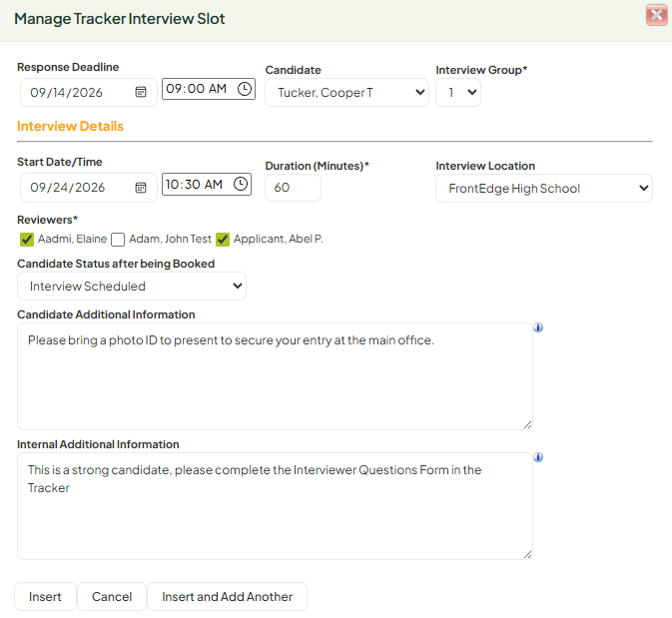Click the Manage Tracker Interview Slot title
Image resolution: width=672 pixels, height=618 pixels.
point(120,19)
